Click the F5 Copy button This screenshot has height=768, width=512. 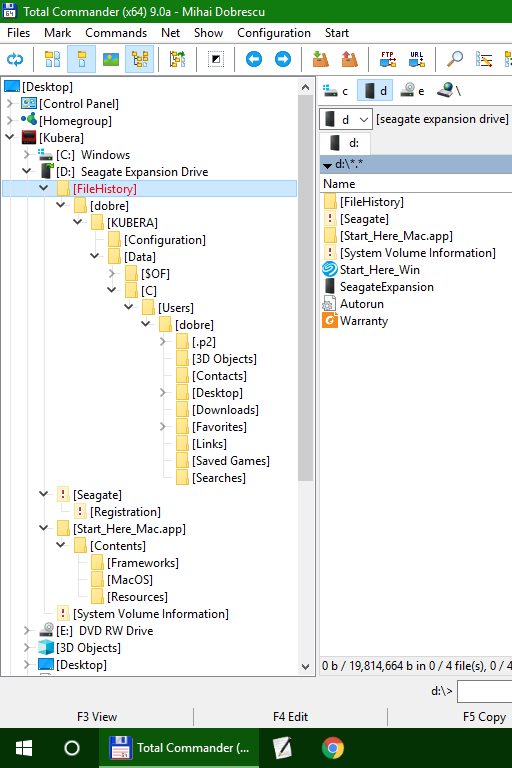(x=485, y=717)
